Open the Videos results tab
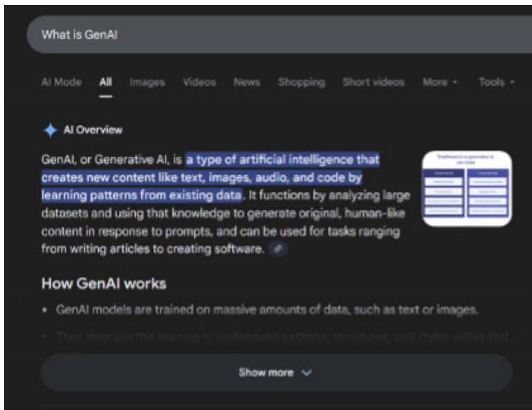 click(199, 82)
